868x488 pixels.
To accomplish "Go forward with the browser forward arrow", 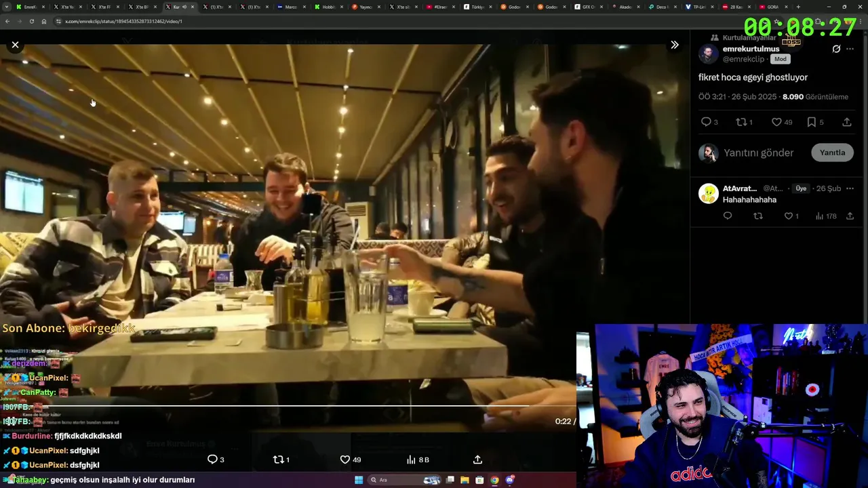I will [19, 21].
